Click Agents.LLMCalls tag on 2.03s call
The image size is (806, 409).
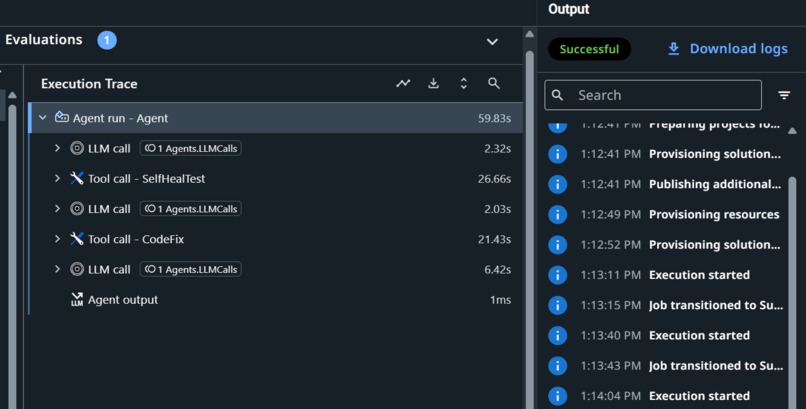(x=191, y=209)
